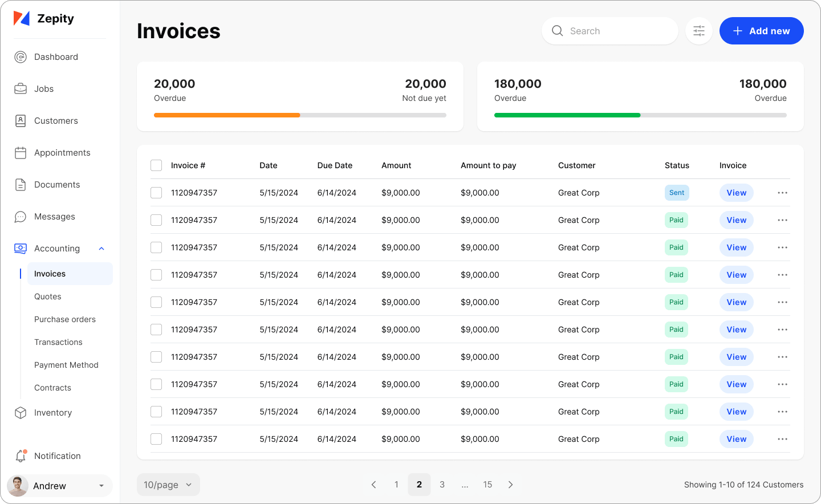The width and height of the screenshot is (821, 504).
Task: View the first Sent invoice
Action: click(736, 193)
